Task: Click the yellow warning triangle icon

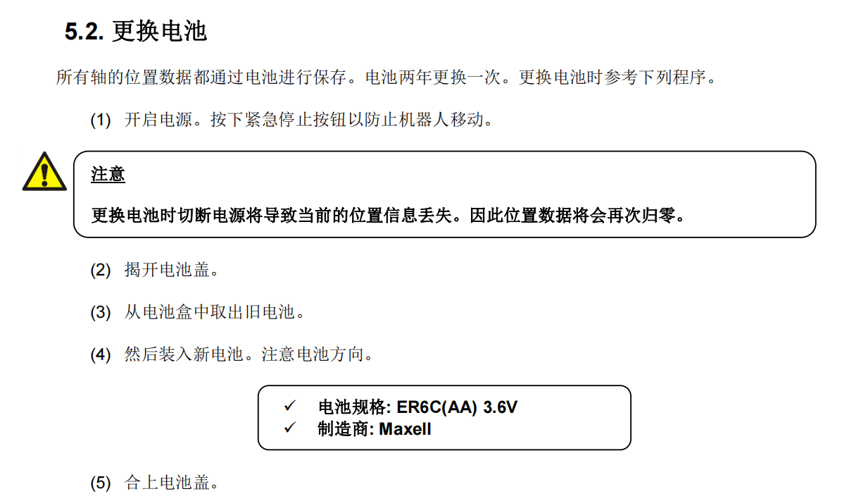Action: (x=44, y=171)
